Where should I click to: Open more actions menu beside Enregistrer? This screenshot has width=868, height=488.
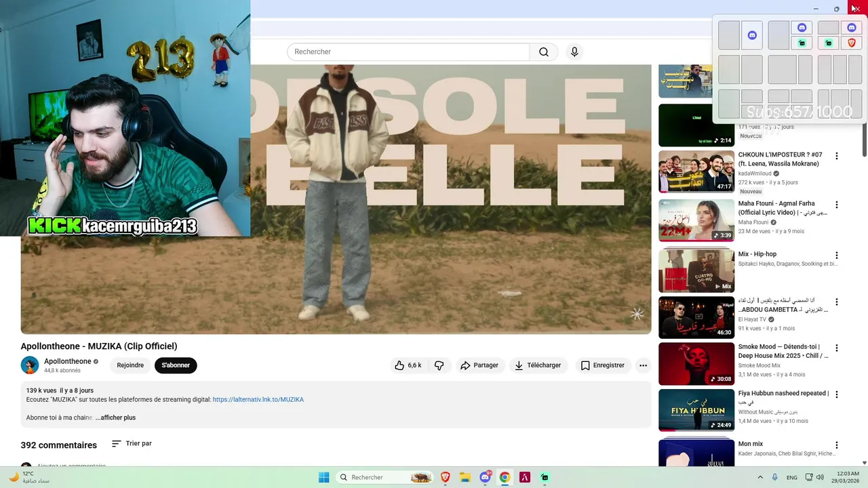pyautogui.click(x=643, y=365)
